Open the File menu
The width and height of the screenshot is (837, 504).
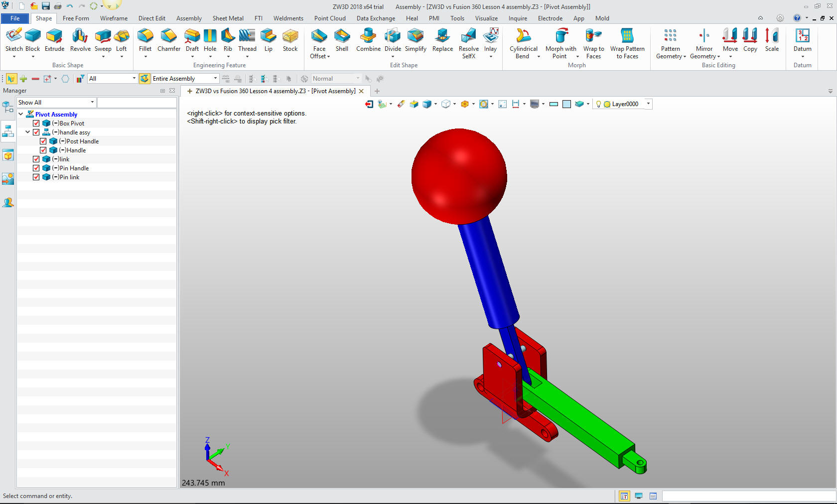[x=15, y=18]
